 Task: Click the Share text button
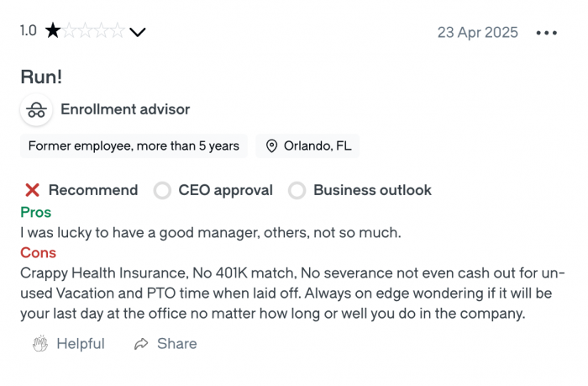(x=176, y=344)
